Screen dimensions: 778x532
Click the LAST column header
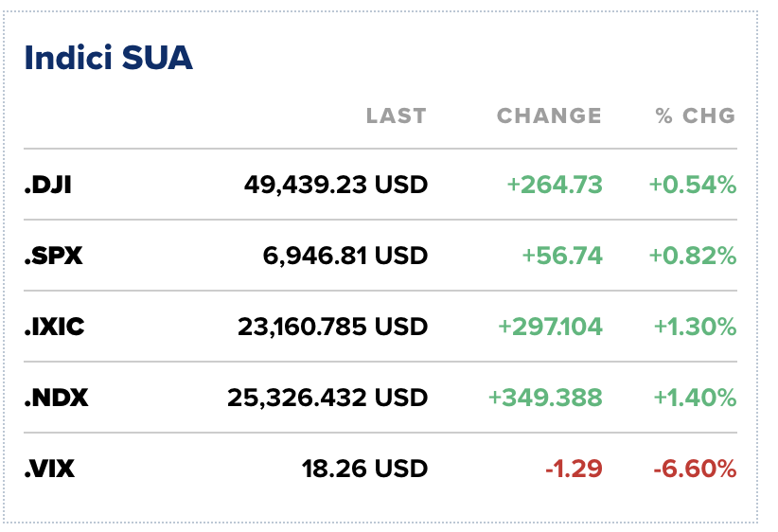[396, 115]
